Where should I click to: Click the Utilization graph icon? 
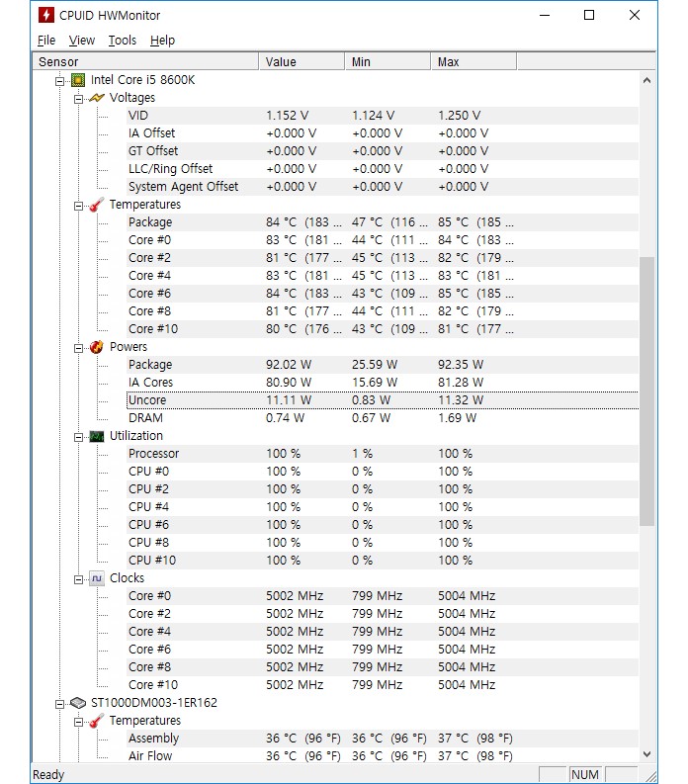click(97, 436)
